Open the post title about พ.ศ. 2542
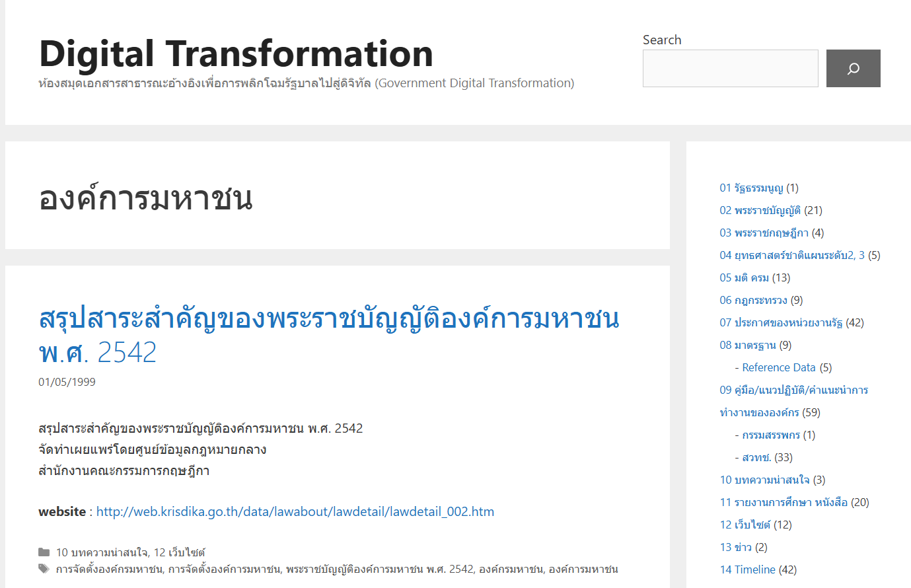 [328, 335]
